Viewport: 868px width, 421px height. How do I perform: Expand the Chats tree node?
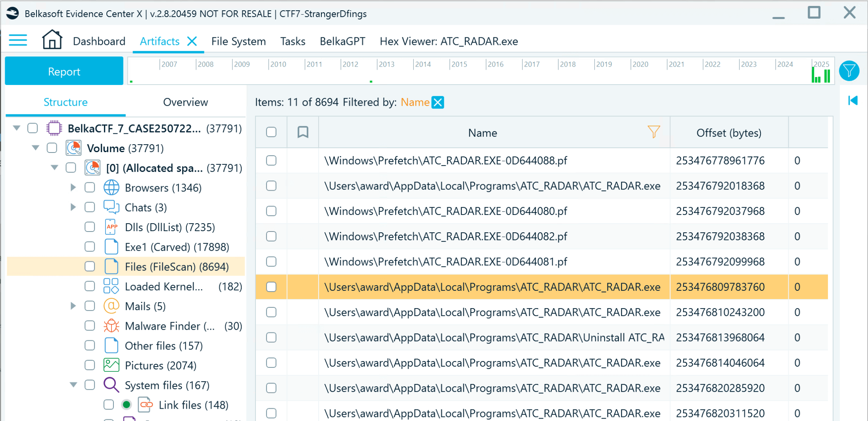click(x=73, y=207)
